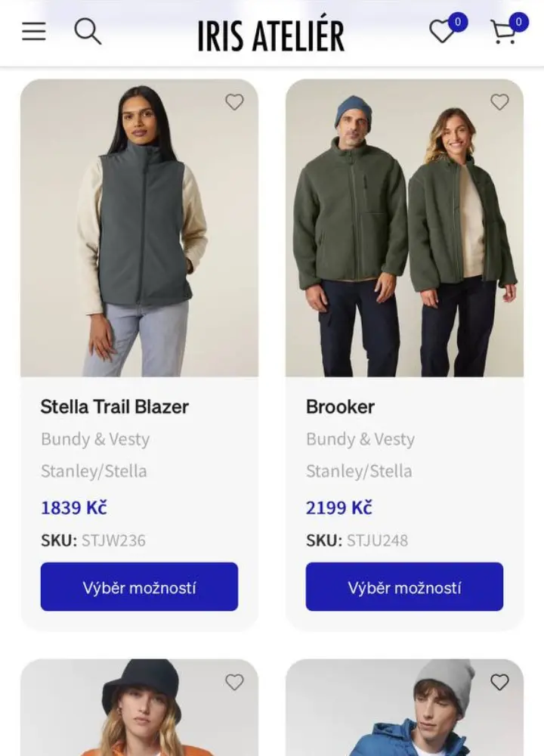Open Brooker product title

340,407
